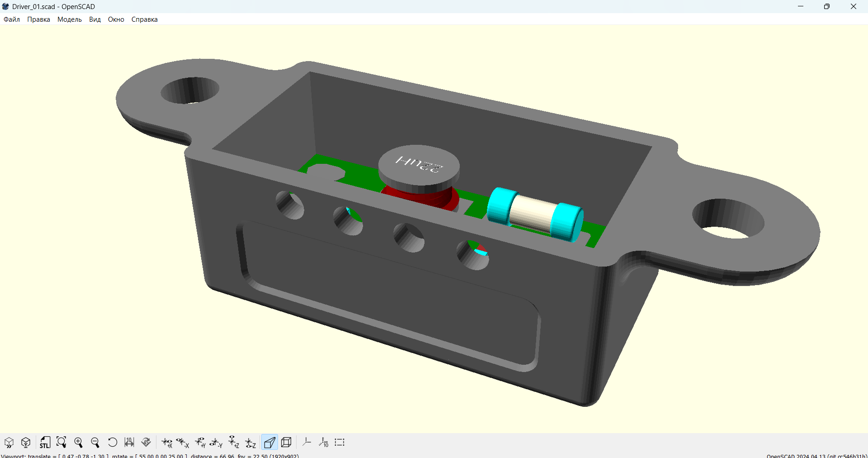Toggle perspective projection mode
The width and height of the screenshot is (868, 458).
tap(269, 442)
